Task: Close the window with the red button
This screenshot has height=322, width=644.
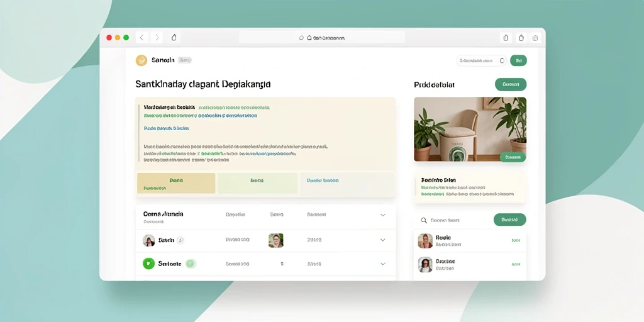Action: point(109,37)
